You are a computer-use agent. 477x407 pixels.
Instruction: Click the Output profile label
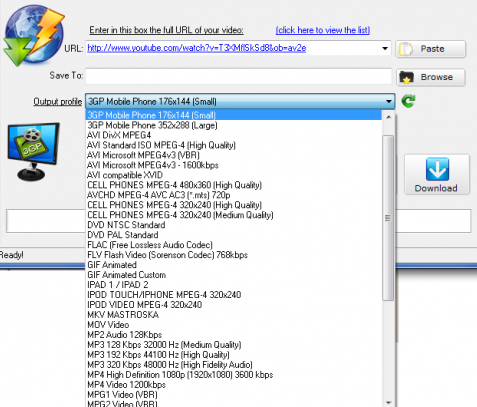pos(58,101)
